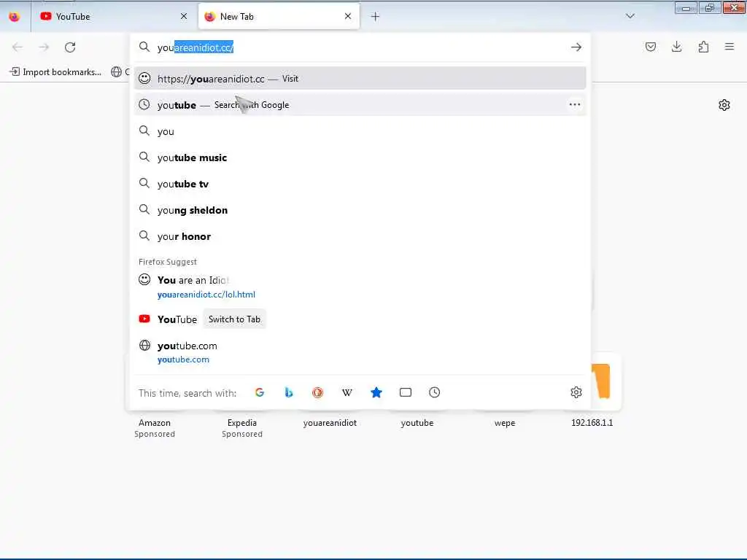Open the Extensions puzzle icon
The height and width of the screenshot is (560, 747).
point(703,47)
